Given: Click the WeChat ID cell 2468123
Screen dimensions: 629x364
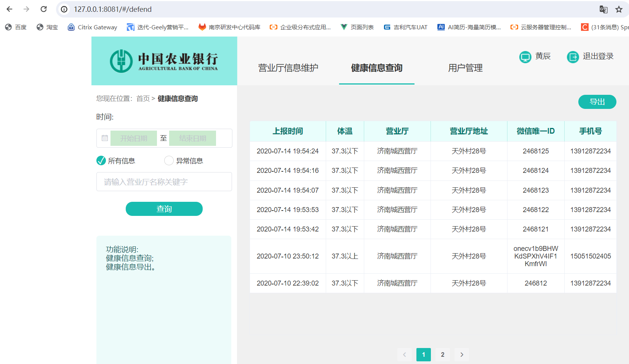Looking at the screenshot, I should [x=536, y=190].
